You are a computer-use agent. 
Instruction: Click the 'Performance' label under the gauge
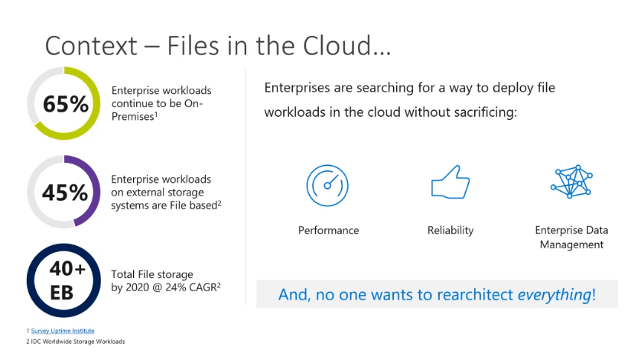click(x=328, y=230)
